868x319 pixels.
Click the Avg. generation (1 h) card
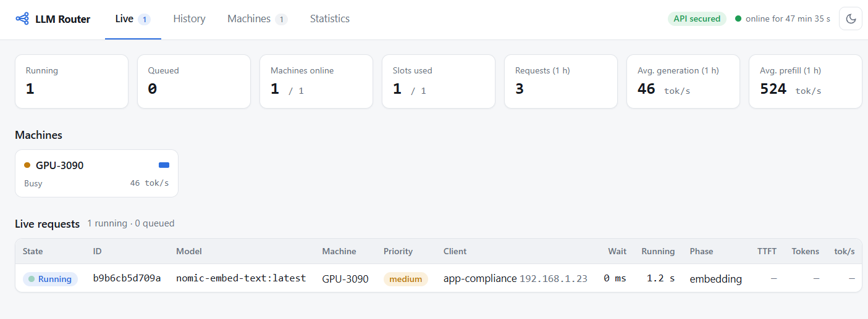pyautogui.click(x=683, y=81)
